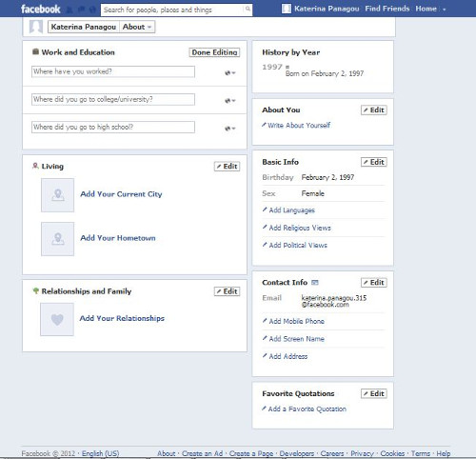Viewport: 476px width, 459px height.
Task: Open privacy selector for workplace field
Action: [230, 73]
